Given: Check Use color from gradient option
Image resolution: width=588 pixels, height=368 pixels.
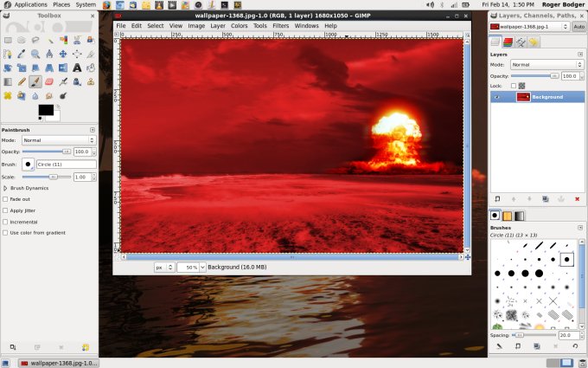Looking at the screenshot, I should click(x=5, y=233).
